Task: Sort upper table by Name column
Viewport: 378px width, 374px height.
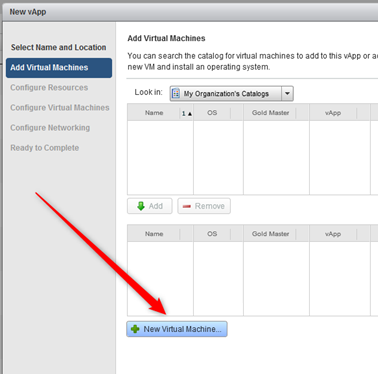Action: (154, 113)
